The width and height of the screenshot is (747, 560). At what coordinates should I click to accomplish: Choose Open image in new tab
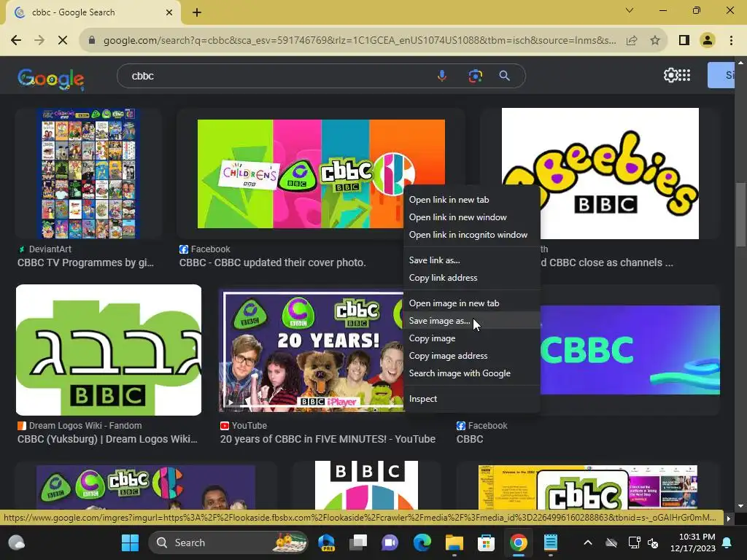point(472,303)
